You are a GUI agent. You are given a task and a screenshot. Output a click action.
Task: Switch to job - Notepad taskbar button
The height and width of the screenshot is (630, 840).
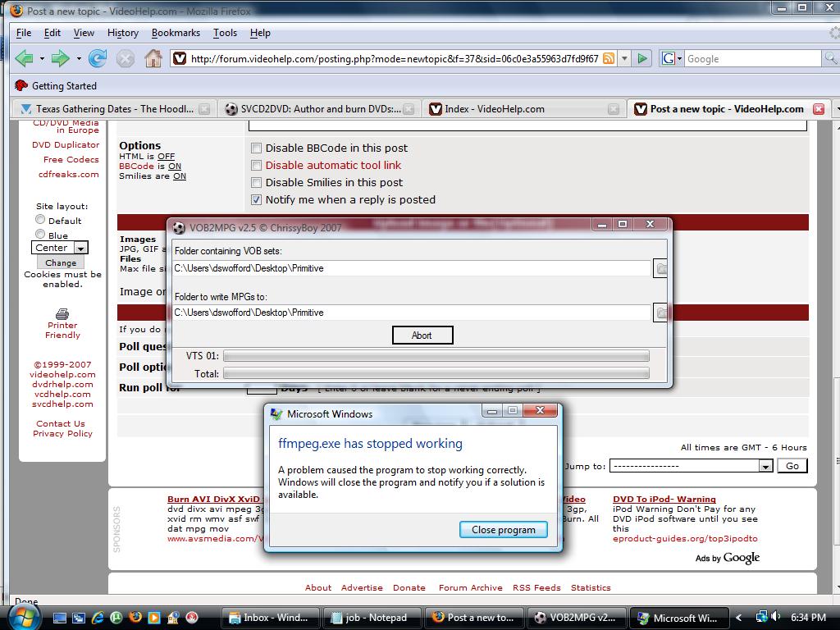pos(371,618)
